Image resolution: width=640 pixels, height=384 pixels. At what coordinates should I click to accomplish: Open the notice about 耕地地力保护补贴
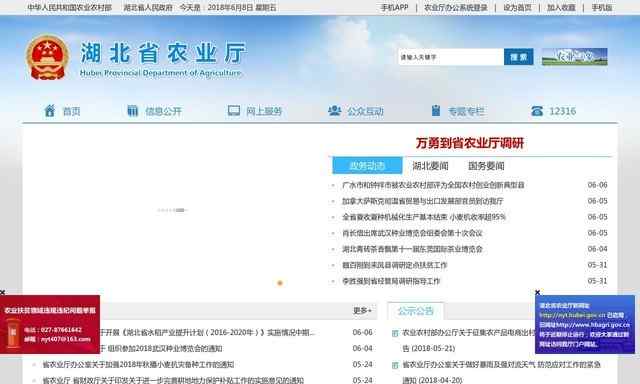[x=173, y=380]
